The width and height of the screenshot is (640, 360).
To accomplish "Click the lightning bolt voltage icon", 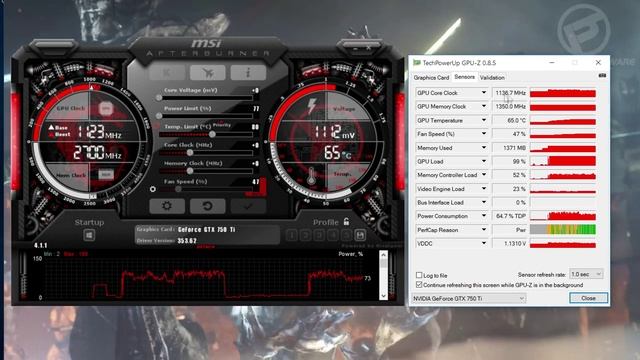I will pyautogui.click(x=311, y=106).
